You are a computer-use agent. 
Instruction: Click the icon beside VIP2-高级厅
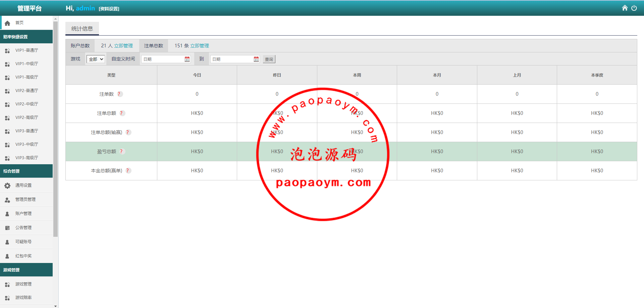(7, 118)
